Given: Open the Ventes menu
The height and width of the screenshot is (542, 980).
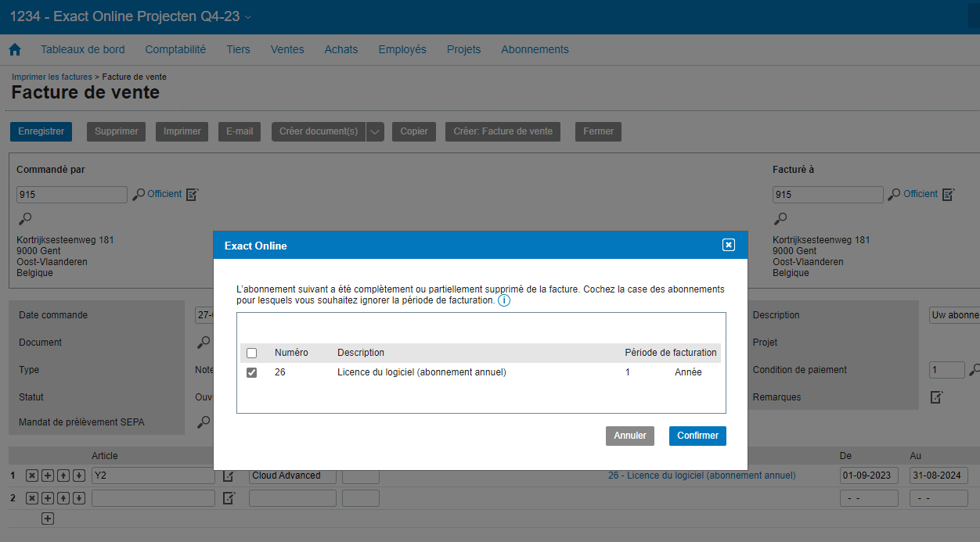Looking at the screenshot, I should point(287,49).
